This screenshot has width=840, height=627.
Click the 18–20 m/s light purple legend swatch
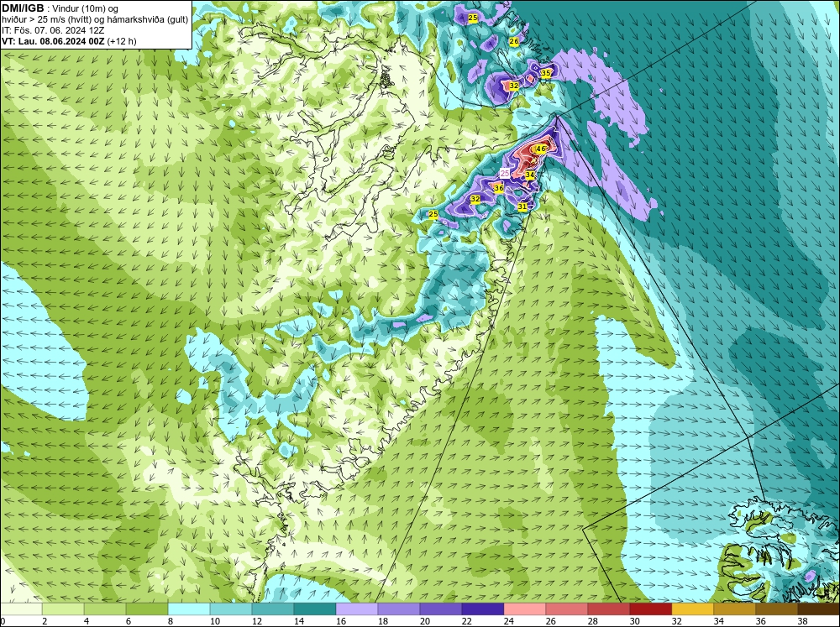(x=398, y=609)
